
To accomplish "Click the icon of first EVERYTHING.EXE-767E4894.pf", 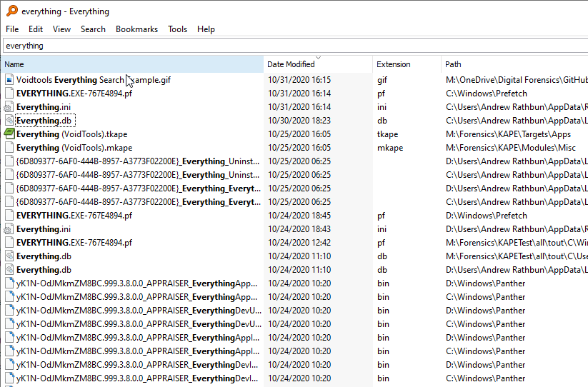I will click(9, 94).
